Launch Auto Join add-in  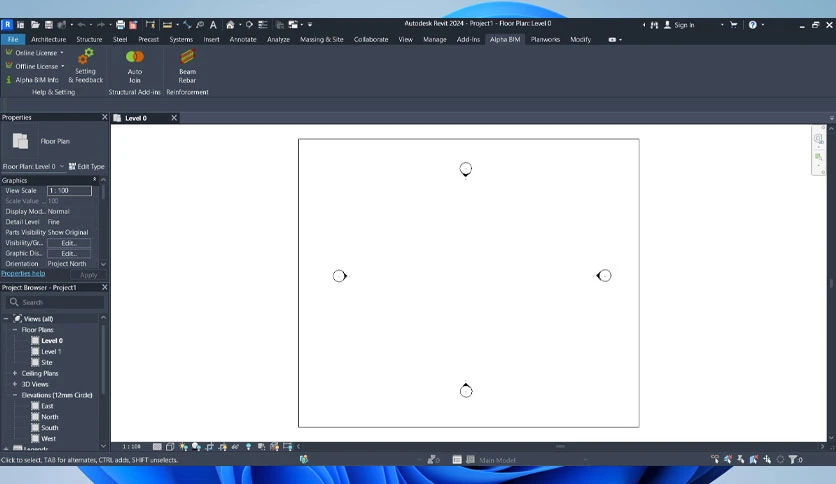coord(135,66)
